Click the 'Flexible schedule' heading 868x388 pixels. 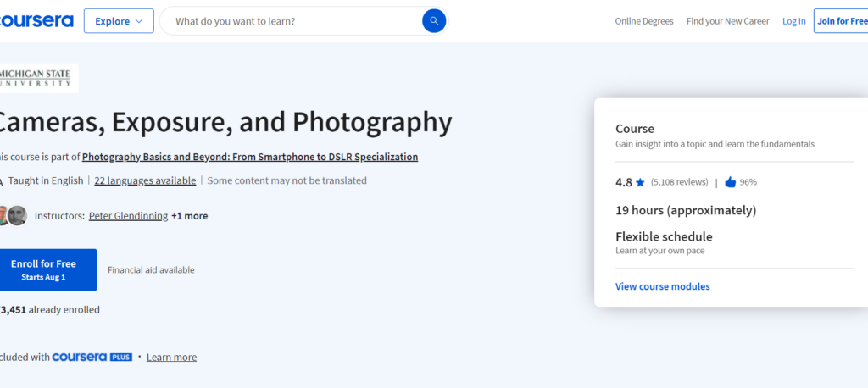click(x=664, y=236)
